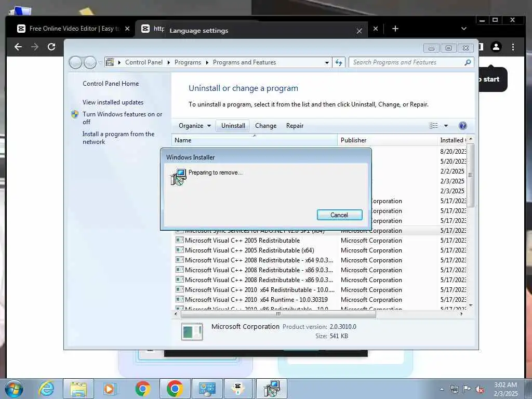532x399 pixels.
Task: Open Chrome profile avatar menu
Action: pyautogui.click(x=496, y=47)
